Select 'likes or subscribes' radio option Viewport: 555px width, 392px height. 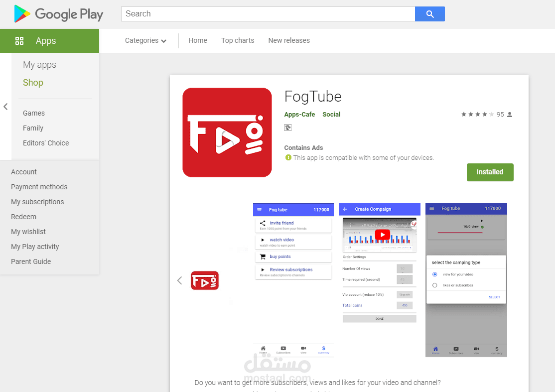434,285
